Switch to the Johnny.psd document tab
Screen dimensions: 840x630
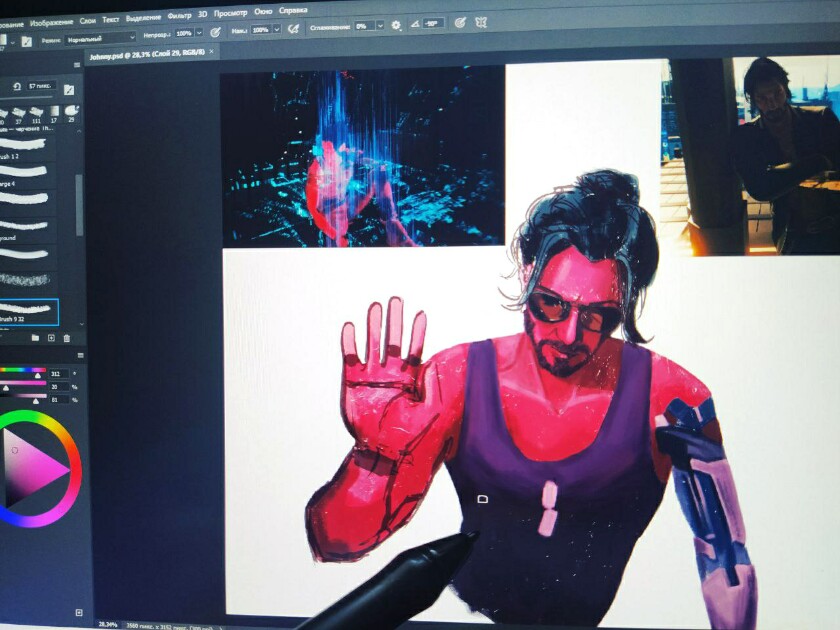point(147,54)
